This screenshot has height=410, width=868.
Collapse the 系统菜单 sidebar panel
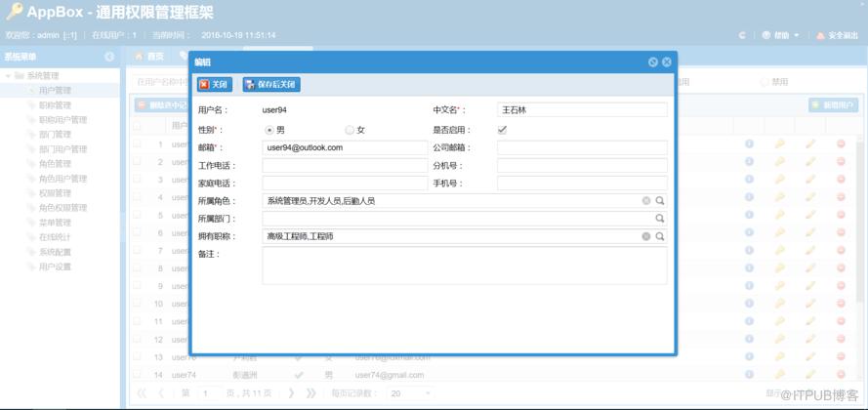(109, 57)
